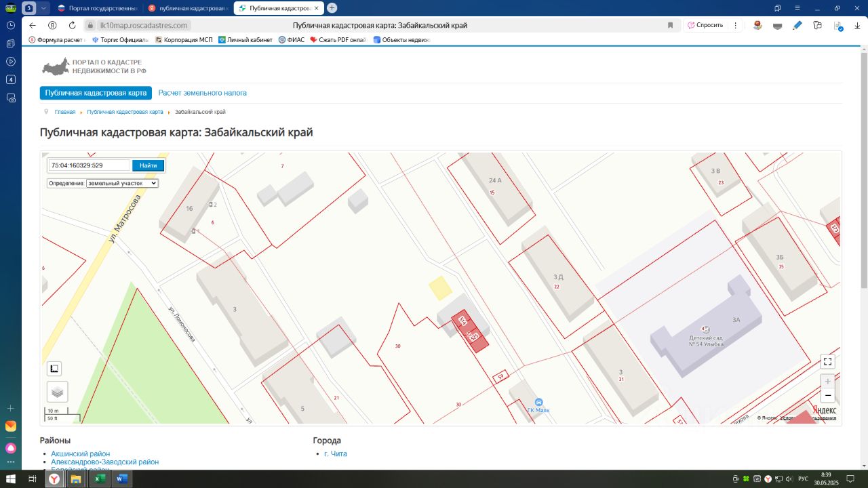Open Word from taskbar
This screenshot has height=488, width=868.
click(x=122, y=479)
